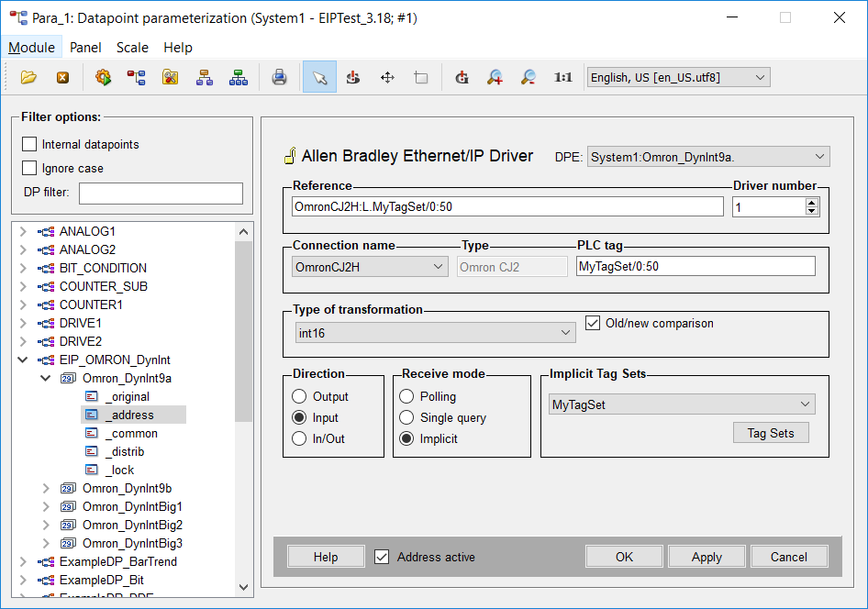Click the zoom out magnifier icon

[x=529, y=78]
